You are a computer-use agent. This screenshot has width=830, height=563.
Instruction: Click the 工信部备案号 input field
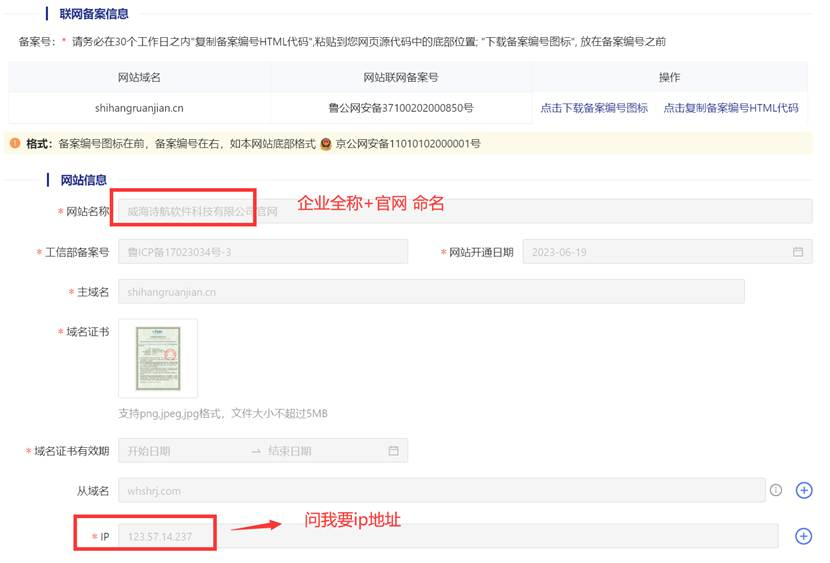263,252
